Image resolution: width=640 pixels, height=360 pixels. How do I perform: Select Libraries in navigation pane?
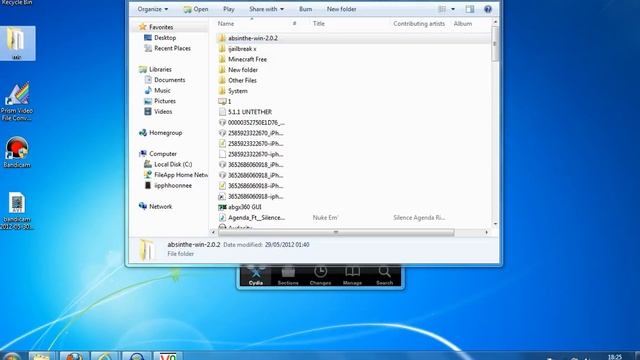tap(160, 69)
